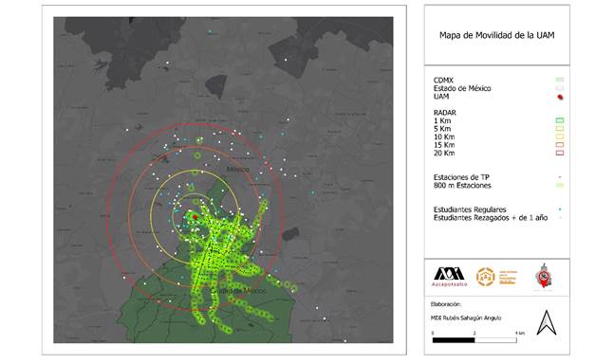595x364 pixels.
Task: Click the UAM legend label
Action: [x=441, y=97]
